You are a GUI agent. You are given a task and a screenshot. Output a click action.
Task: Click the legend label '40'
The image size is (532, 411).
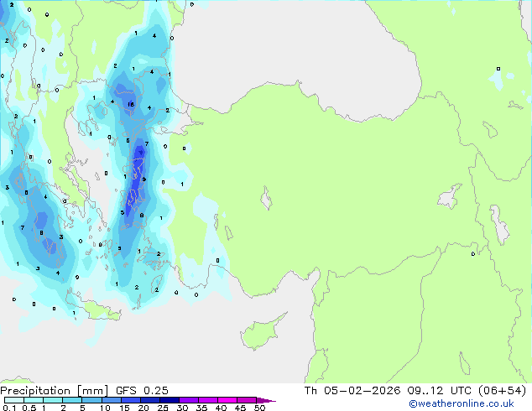pos(221,408)
